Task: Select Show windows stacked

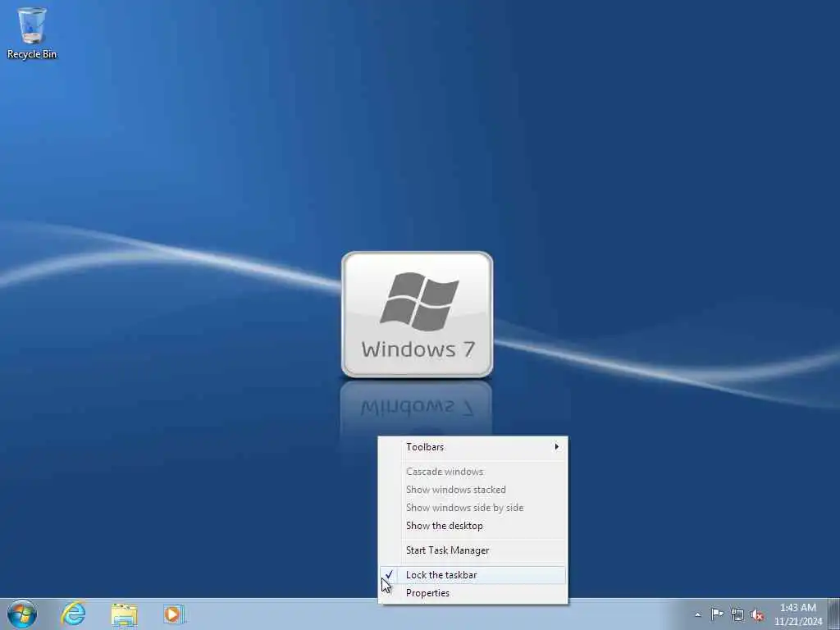Action: (473, 490)
